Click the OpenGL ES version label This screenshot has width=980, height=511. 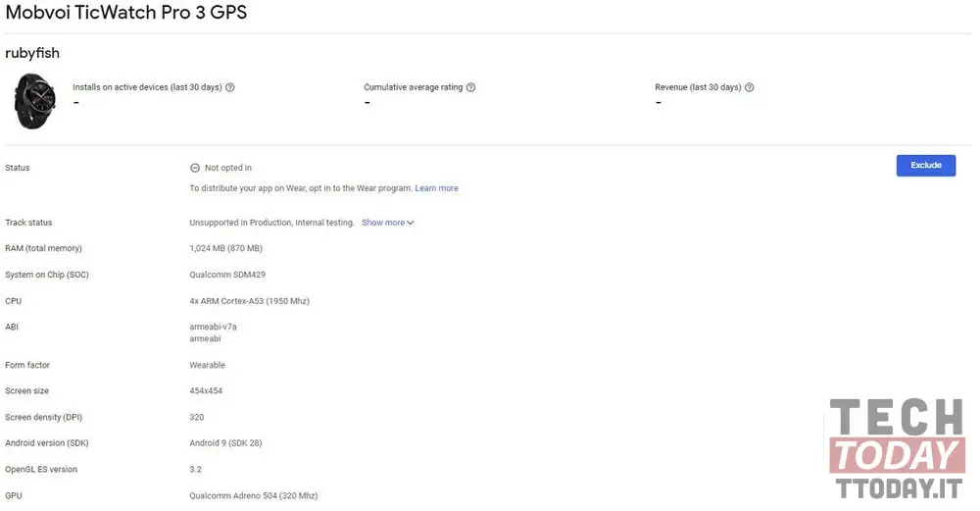point(41,469)
